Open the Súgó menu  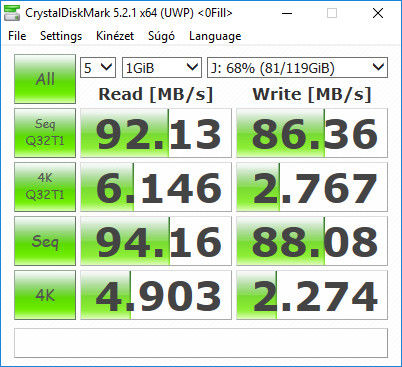tap(161, 36)
